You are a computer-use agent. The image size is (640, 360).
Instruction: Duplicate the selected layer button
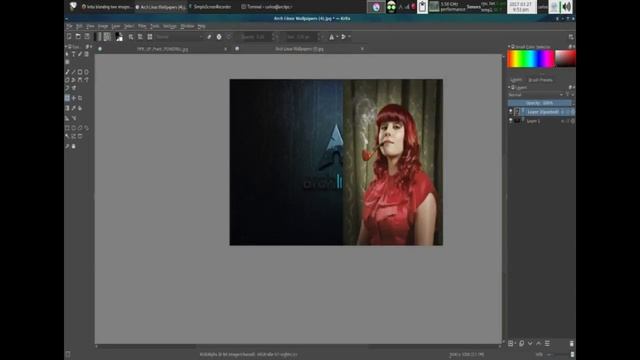click(x=521, y=344)
